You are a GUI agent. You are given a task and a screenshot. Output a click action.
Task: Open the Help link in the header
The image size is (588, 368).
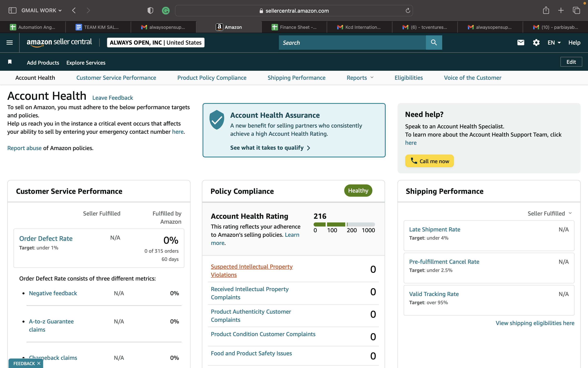coord(574,43)
